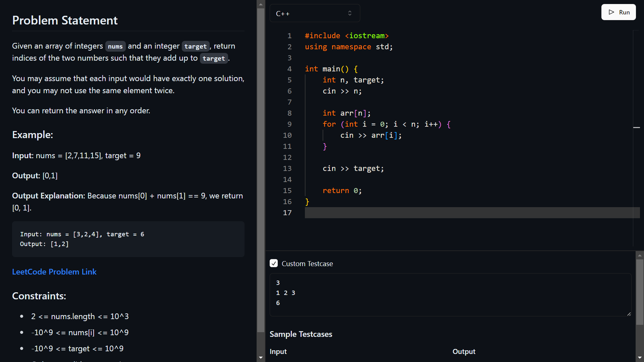The height and width of the screenshot is (362, 644).
Task: Click the code block with nums = [3,2,4]
Action: 128,239
